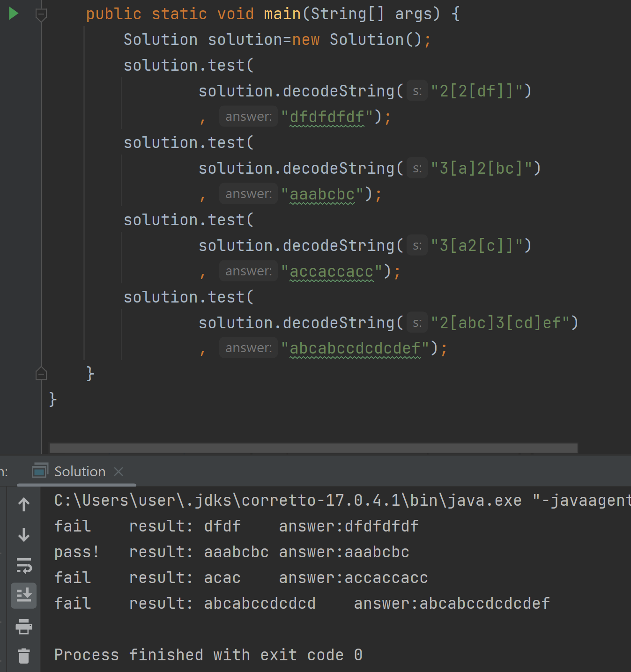
Task: Click "Process finished with exit code 0"
Action: (208, 655)
